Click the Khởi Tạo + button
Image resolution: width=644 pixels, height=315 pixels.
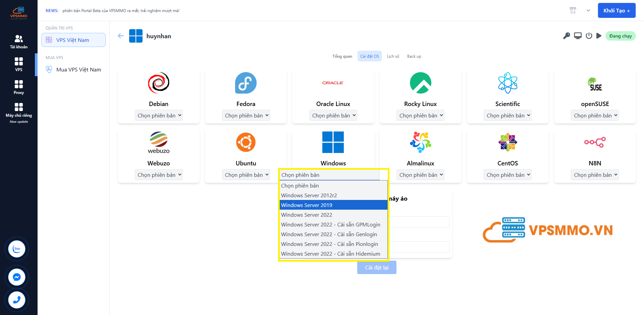coord(616,10)
